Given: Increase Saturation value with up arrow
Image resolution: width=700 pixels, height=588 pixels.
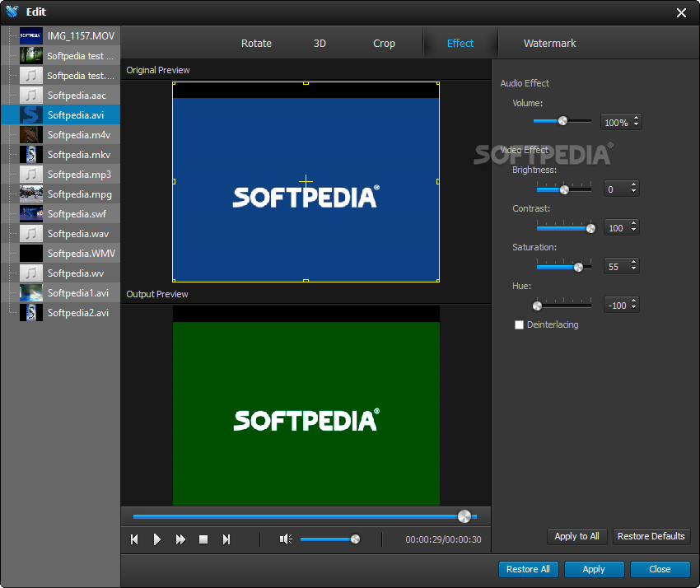Looking at the screenshot, I should pos(633,263).
